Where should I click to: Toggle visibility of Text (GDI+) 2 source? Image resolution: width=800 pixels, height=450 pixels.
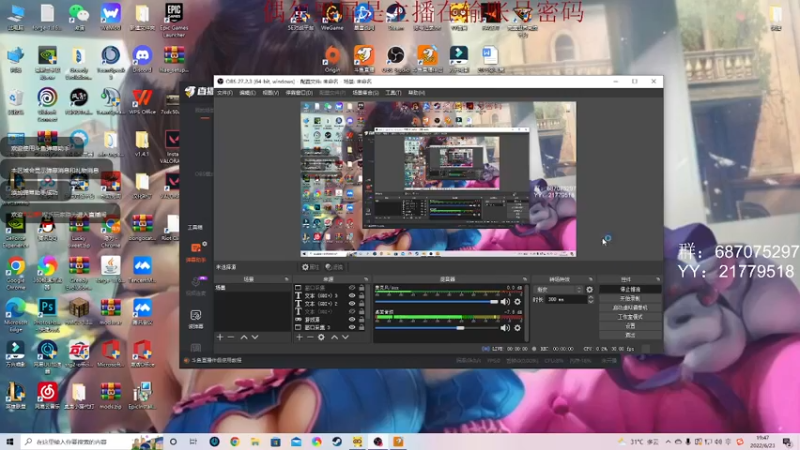(x=352, y=304)
